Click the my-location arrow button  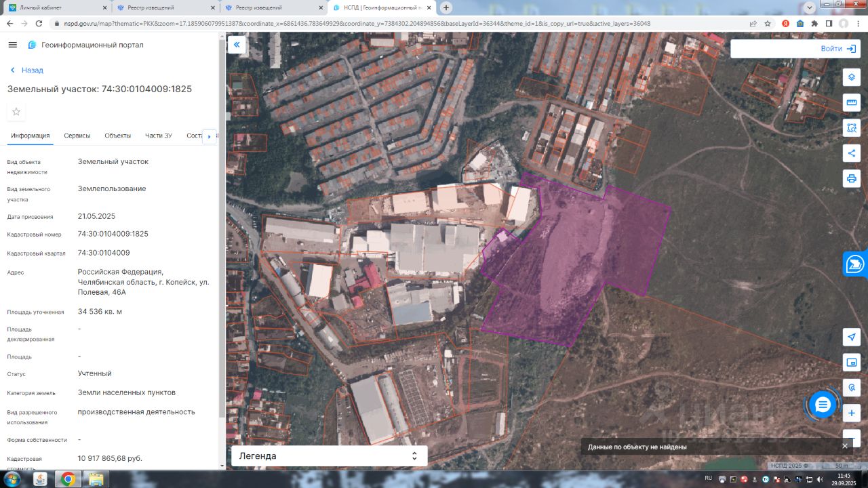(x=852, y=337)
